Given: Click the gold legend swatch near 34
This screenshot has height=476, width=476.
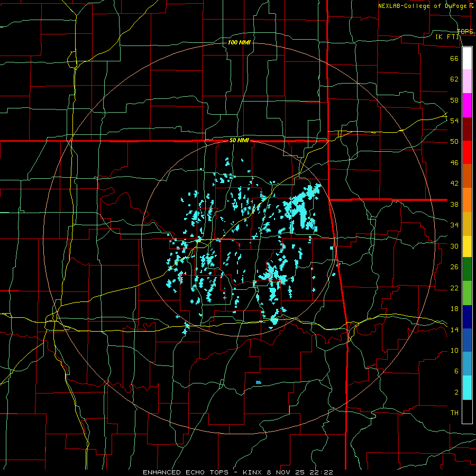Looking at the screenshot, I should pos(467,224).
